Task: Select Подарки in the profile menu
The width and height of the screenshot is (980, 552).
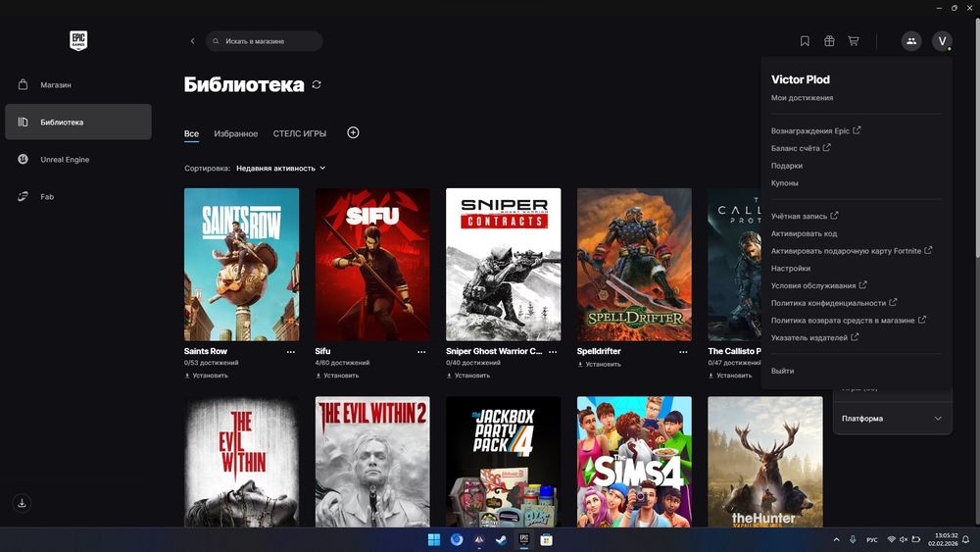Action: (x=787, y=166)
